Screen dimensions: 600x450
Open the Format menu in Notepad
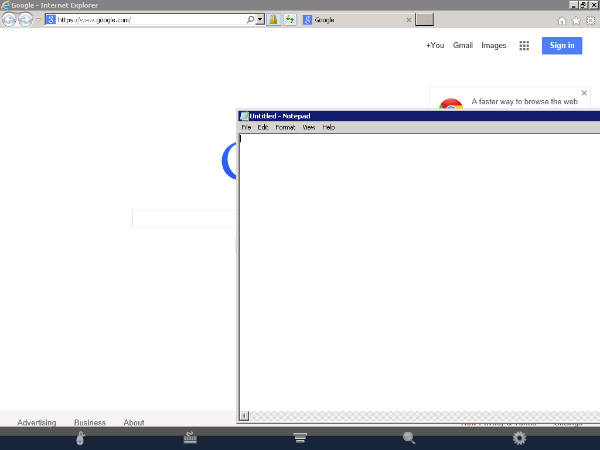pos(285,127)
